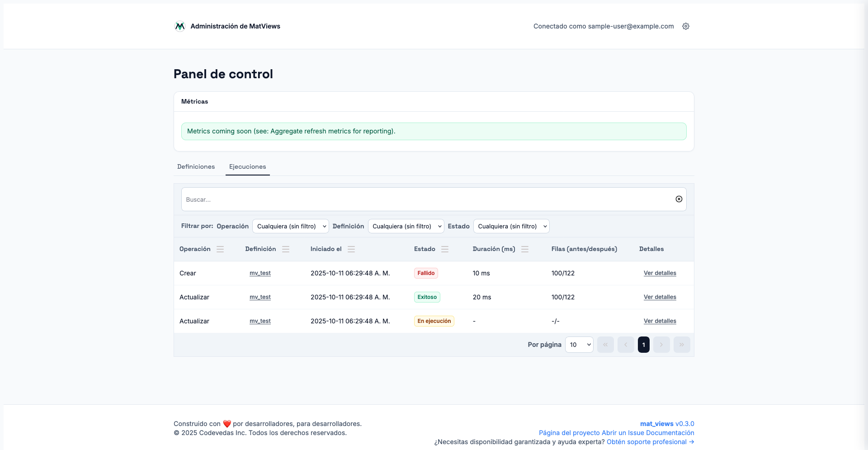Sort by the Estado column icon

tap(445, 249)
